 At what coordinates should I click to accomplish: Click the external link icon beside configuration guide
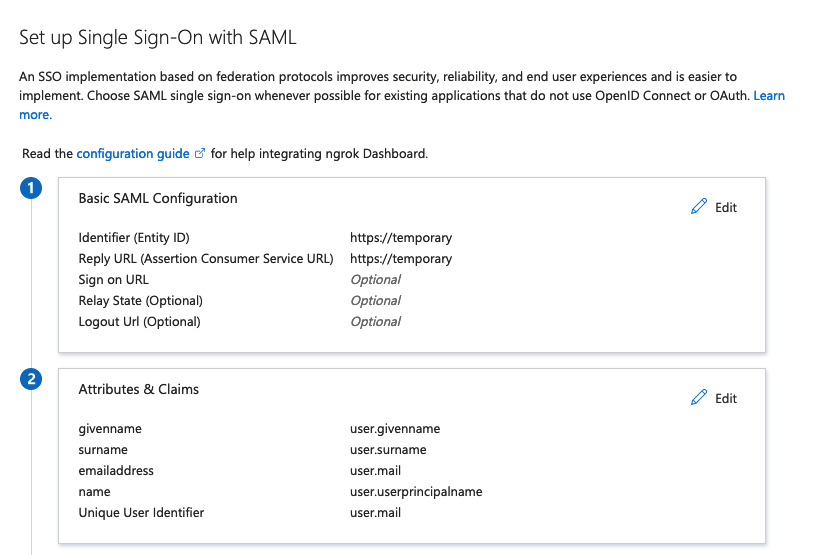click(x=200, y=154)
